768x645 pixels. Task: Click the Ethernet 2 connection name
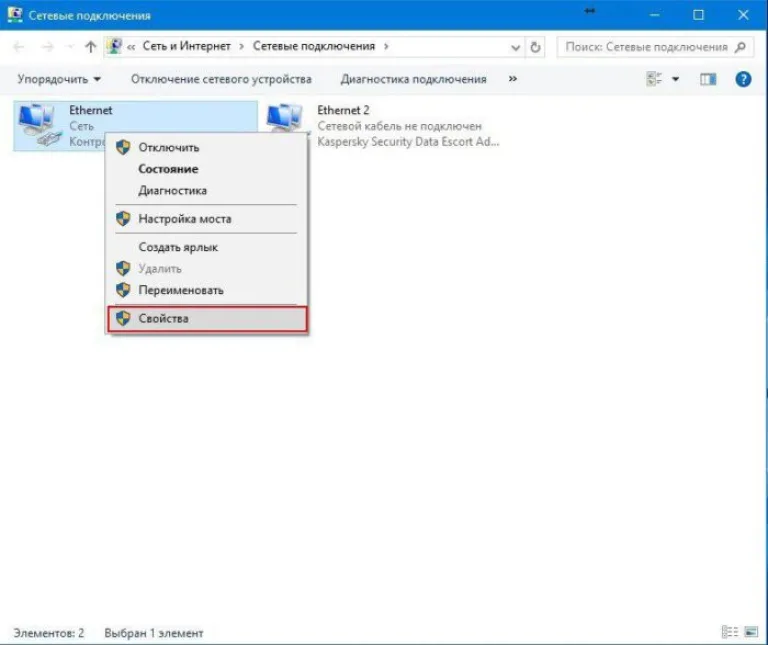pos(343,110)
